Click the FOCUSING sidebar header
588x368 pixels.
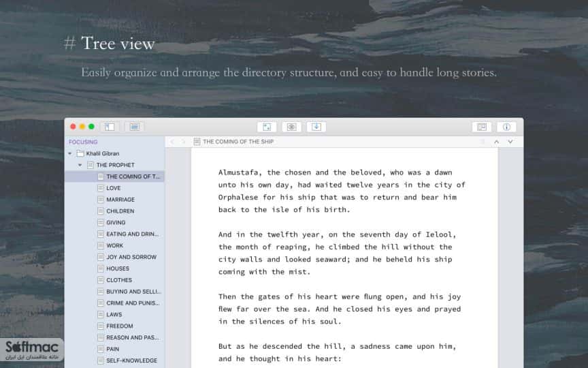[x=83, y=142]
